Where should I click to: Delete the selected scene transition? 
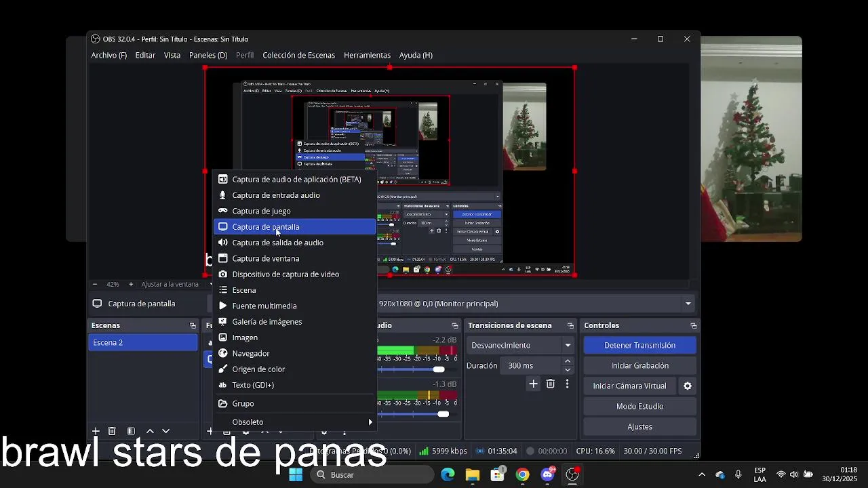[x=551, y=384]
